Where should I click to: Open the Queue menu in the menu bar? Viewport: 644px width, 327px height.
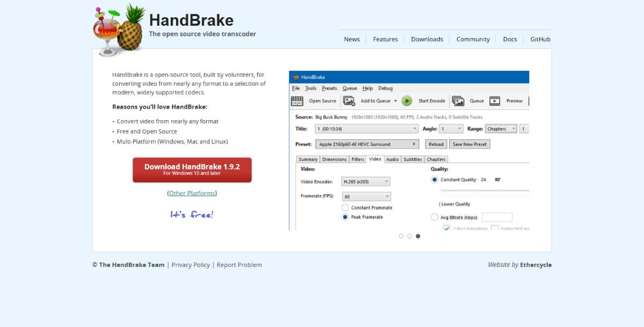[x=349, y=88]
